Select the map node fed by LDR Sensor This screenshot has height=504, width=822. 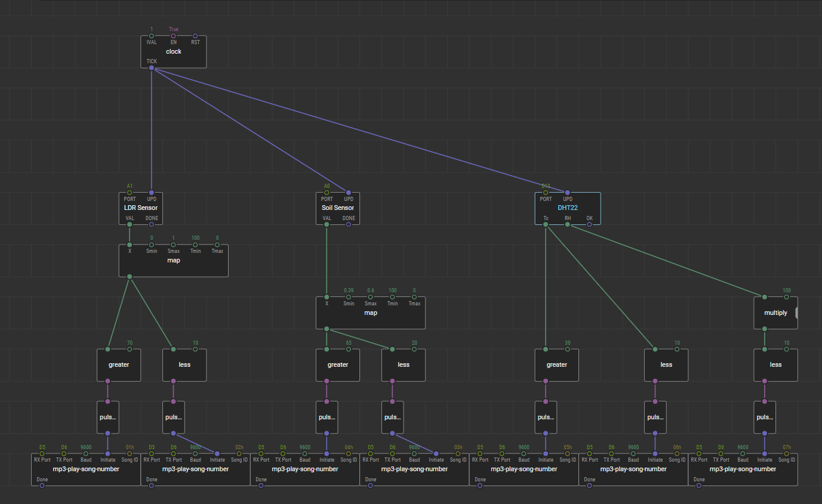click(173, 261)
